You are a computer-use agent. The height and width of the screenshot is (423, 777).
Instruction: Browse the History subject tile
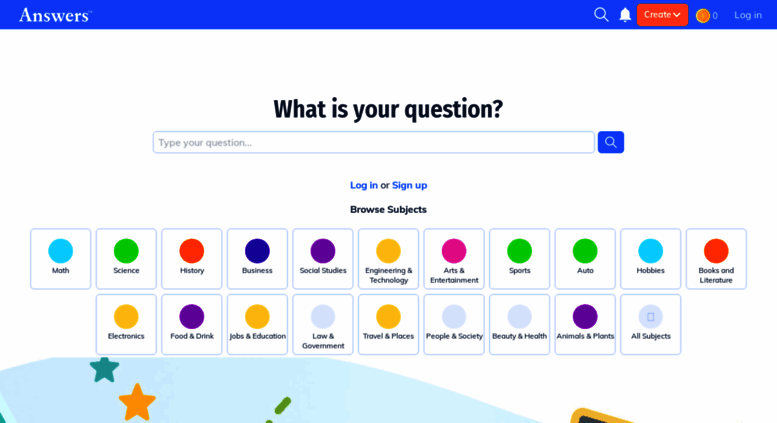192,259
